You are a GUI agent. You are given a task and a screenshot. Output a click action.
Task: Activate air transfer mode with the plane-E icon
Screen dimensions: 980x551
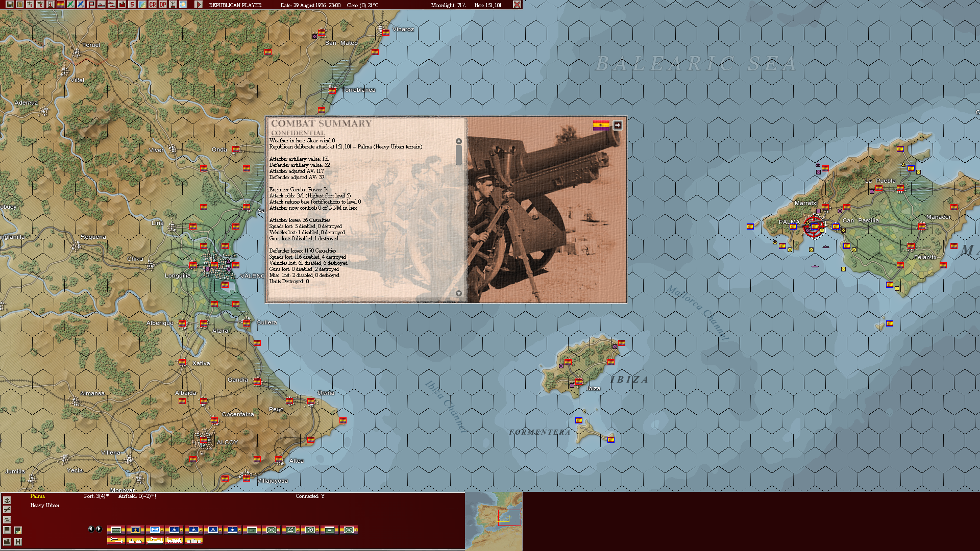30,5
